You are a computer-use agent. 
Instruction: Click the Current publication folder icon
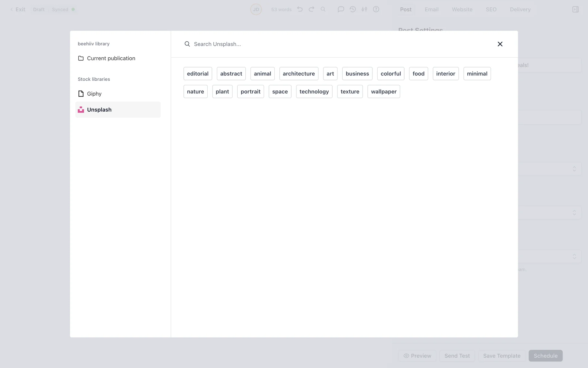[81, 58]
